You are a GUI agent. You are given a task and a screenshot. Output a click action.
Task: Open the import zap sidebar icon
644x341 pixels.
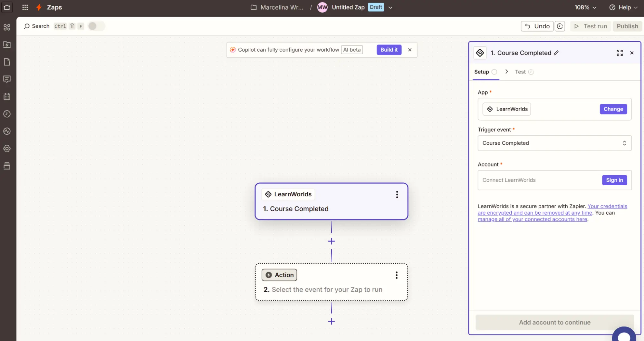point(7,44)
